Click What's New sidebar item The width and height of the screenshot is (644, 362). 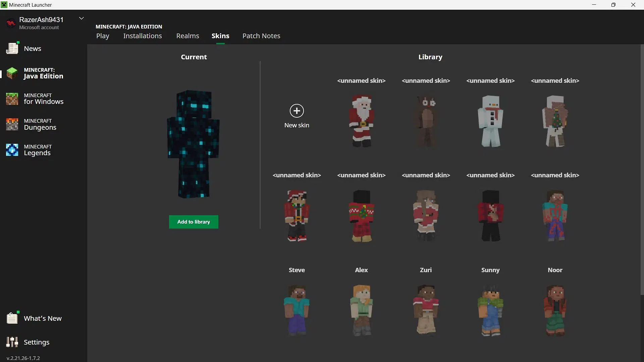(x=43, y=318)
